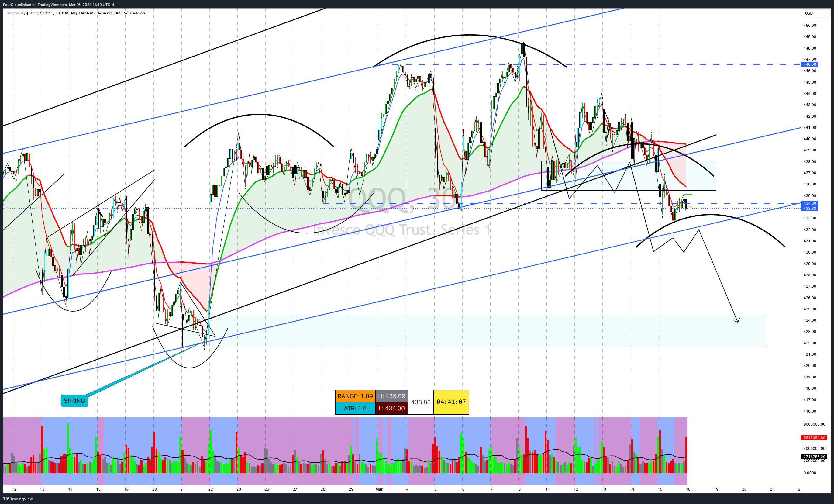834x504 pixels.
Task: Click the 424.00 price axis label
Action: click(x=810, y=320)
